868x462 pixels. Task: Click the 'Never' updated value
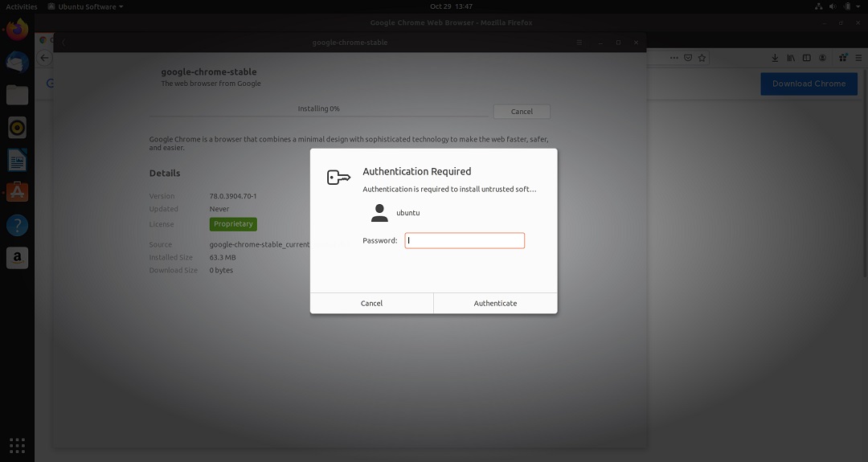click(219, 209)
